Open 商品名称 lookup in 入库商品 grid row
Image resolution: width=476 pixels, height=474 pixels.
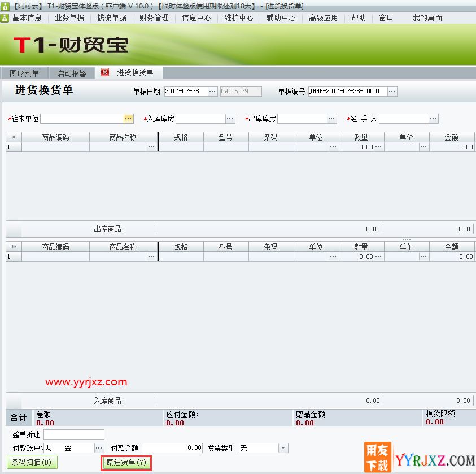point(151,256)
